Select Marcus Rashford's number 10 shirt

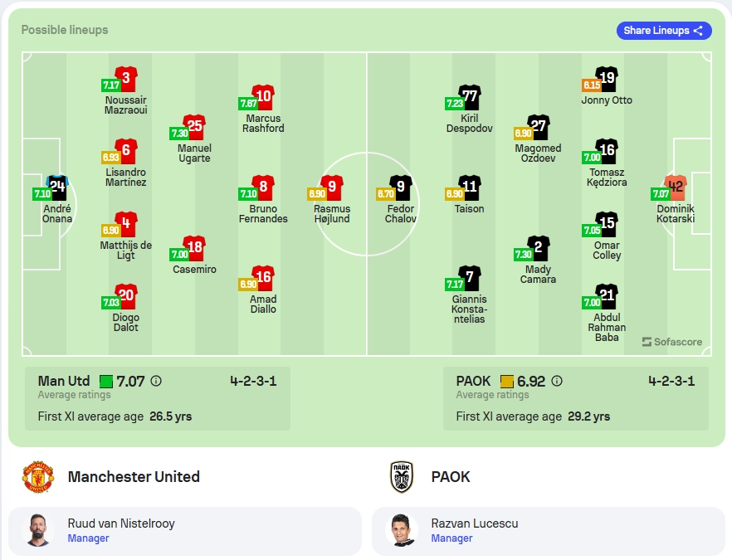point(263,97)
